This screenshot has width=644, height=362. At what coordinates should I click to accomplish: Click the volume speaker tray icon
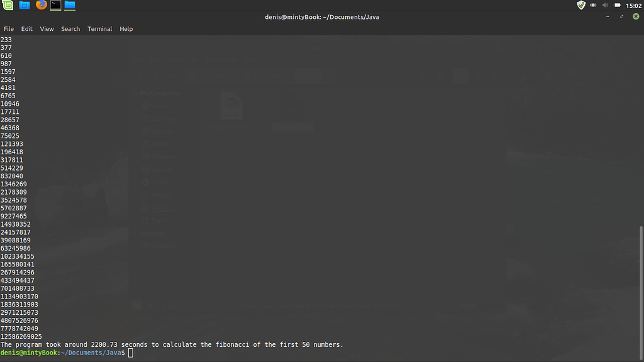(605, 5)
